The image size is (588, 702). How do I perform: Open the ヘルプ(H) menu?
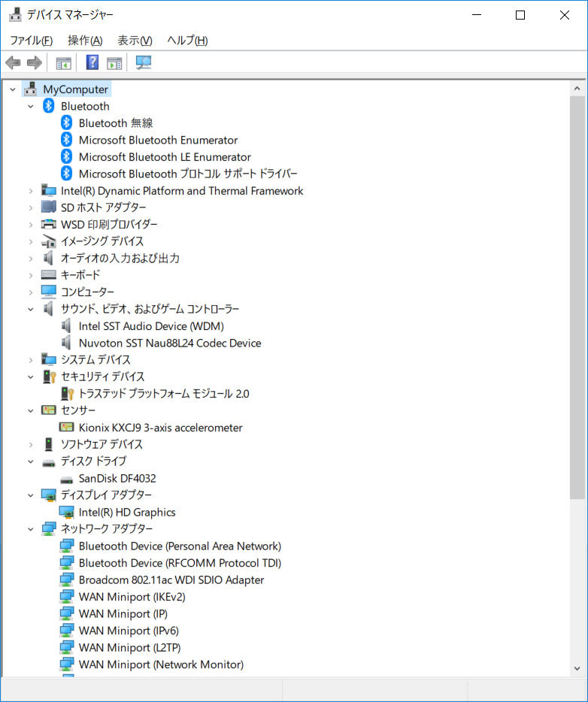point(187,41)
